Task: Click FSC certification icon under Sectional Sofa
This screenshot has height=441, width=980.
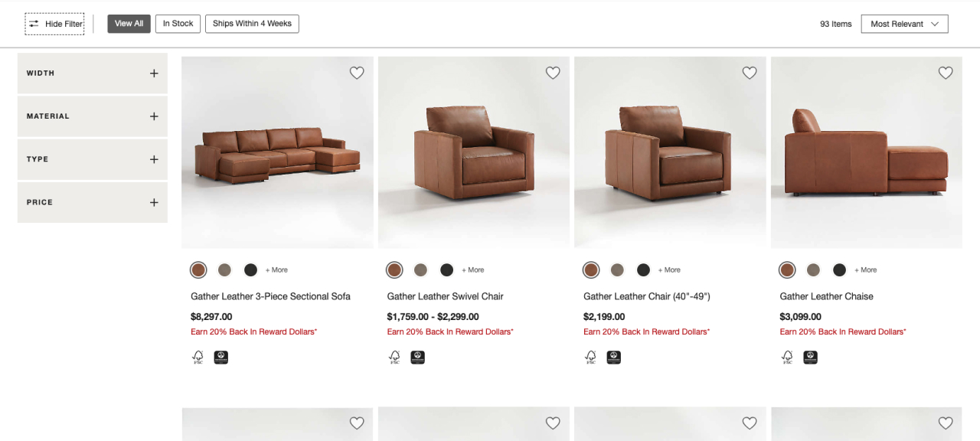Action: (x=198, y=357)
